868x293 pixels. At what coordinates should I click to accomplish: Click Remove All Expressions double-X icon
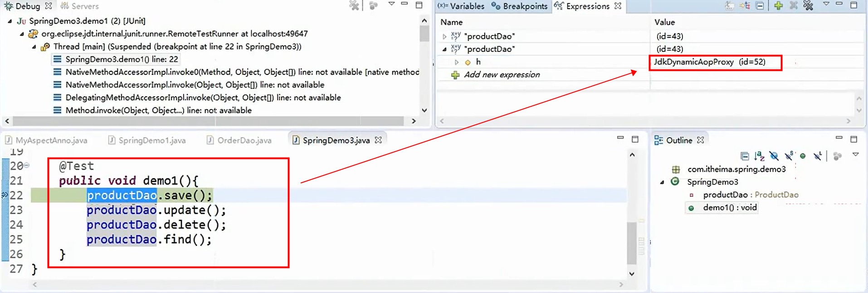808,5
